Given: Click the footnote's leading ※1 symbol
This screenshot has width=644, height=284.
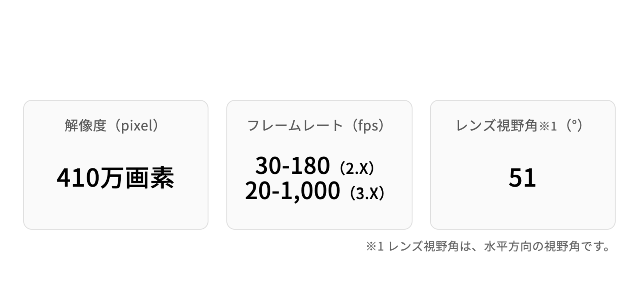Looking at the screenshot, I should (375, 247).
